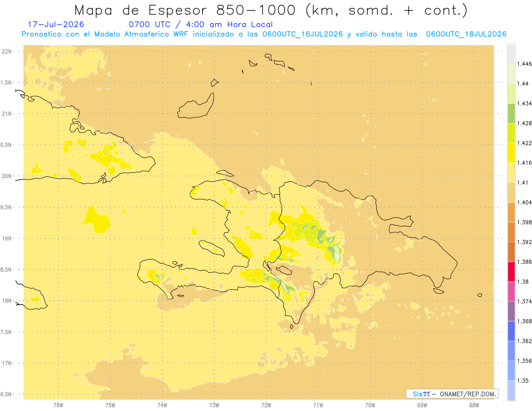Click the "0600UTC_18JUL2026" valid-until time text
This screenshot has height=411, width=532.
[466, 34]
